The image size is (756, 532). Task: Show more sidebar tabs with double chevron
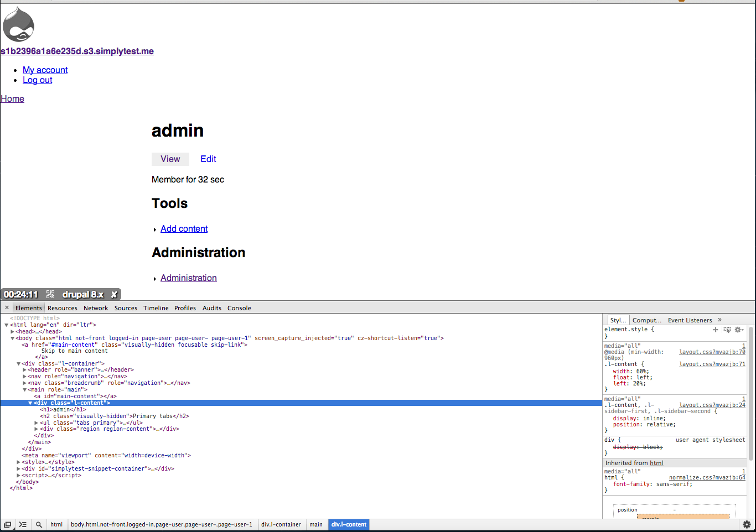[x=719, y=320]
